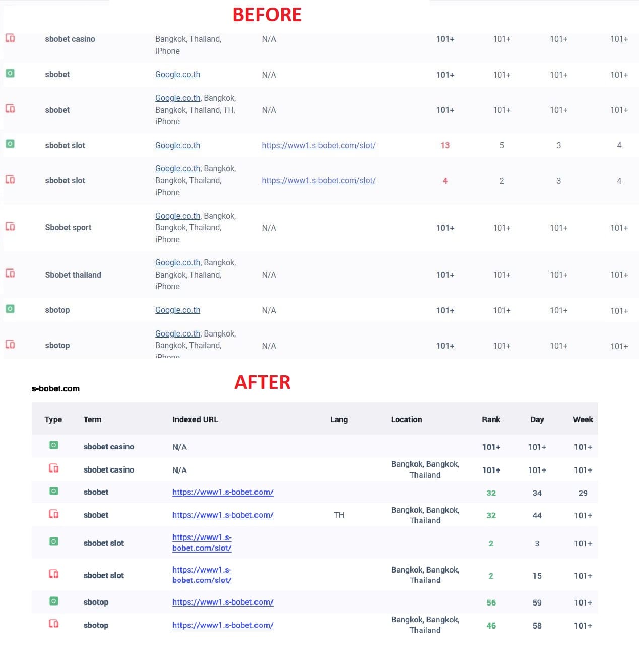Select mobile icon of sbobet slot in BEFORE table

10,180
